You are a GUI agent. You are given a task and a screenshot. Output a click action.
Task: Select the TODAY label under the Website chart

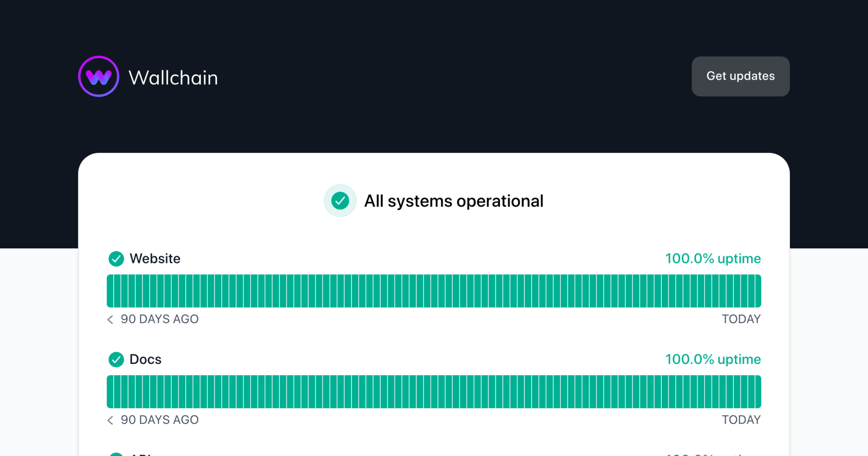click(741, 319)
